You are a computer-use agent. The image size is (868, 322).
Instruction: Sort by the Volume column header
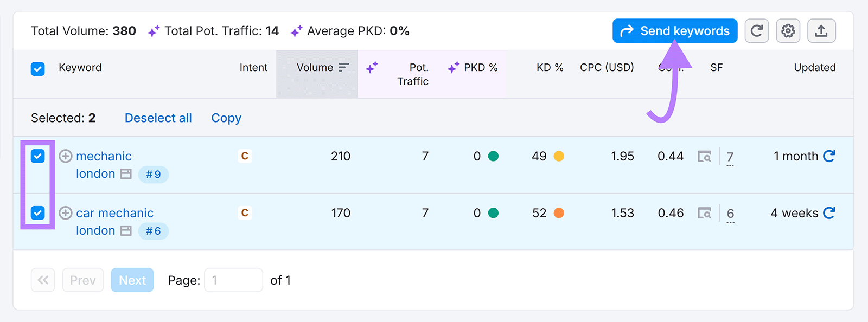(x=315, y=68)
